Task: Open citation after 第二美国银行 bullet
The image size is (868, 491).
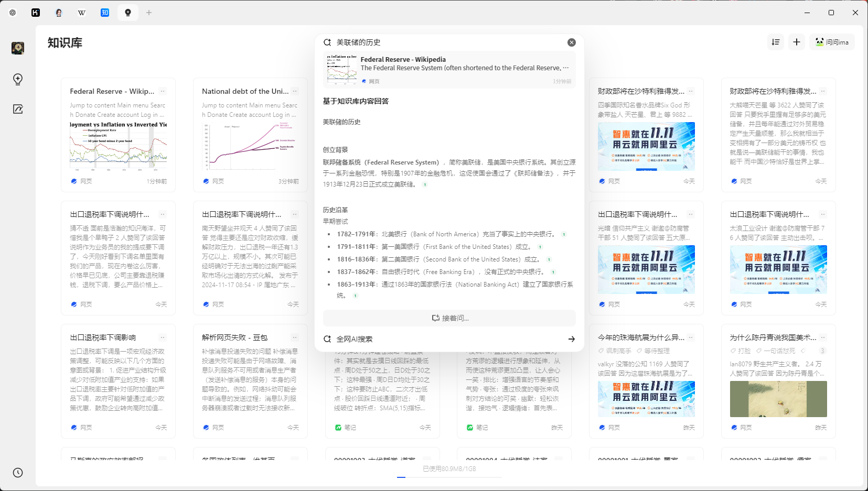Action: pos(549,259)
